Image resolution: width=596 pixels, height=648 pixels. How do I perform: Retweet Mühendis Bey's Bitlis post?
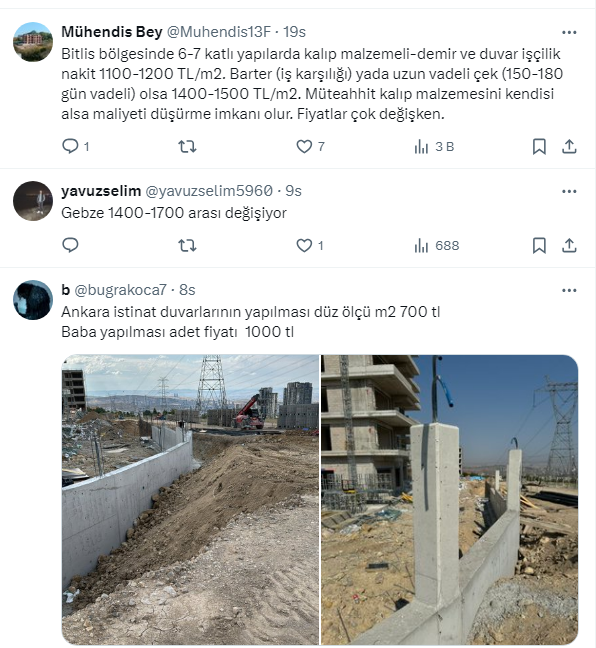point(187,146)
